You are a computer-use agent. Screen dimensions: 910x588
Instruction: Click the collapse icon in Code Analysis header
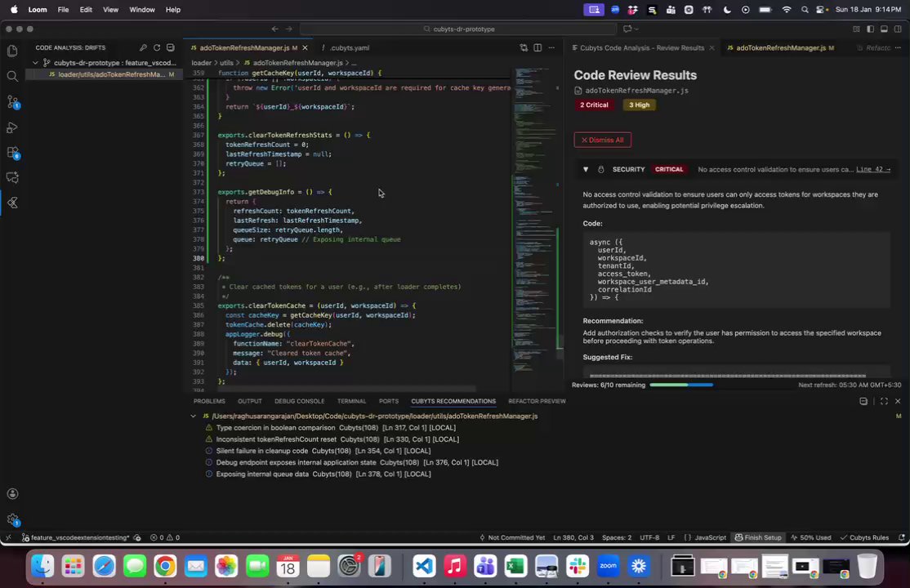(x=171, y=47)
